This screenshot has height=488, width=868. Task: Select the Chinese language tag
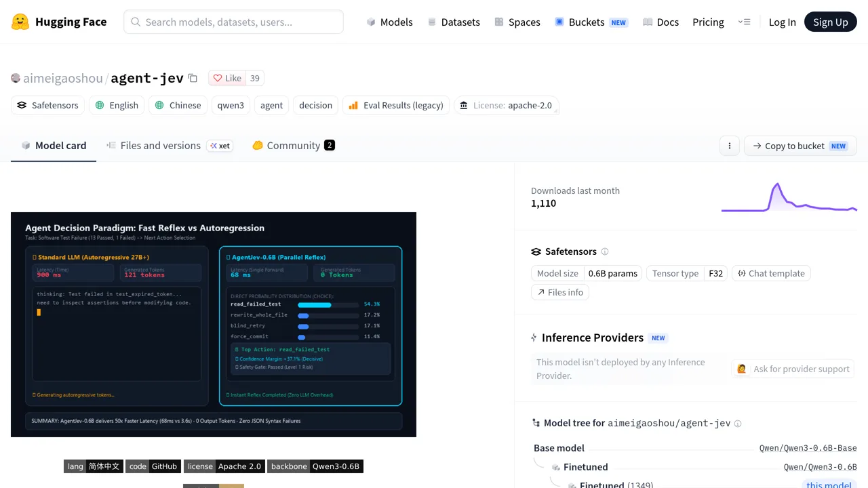pyautogui.click(x=178, y=105)
